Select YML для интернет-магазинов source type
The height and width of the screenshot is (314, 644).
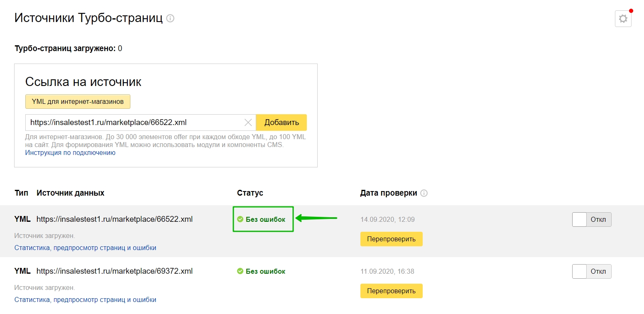click(78, 101)
